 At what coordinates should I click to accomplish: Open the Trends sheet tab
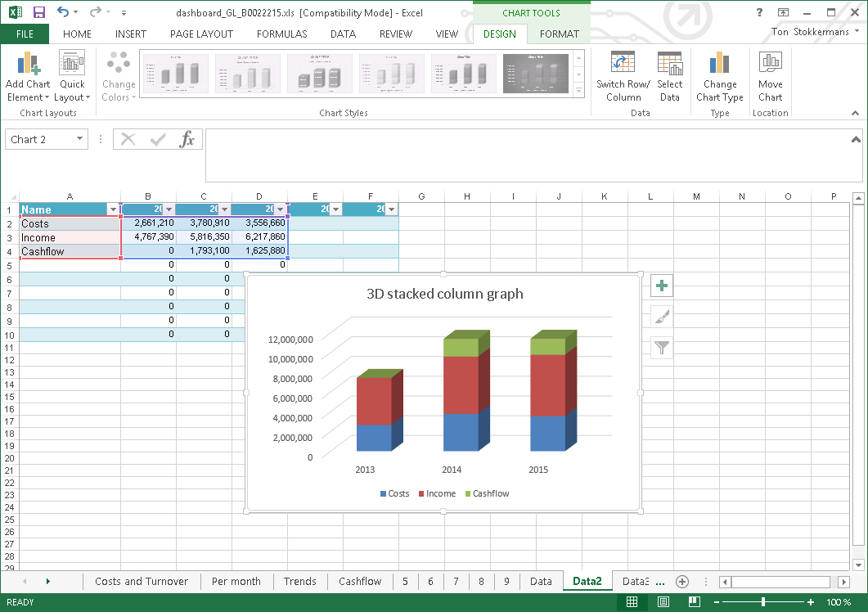(300, 581)
